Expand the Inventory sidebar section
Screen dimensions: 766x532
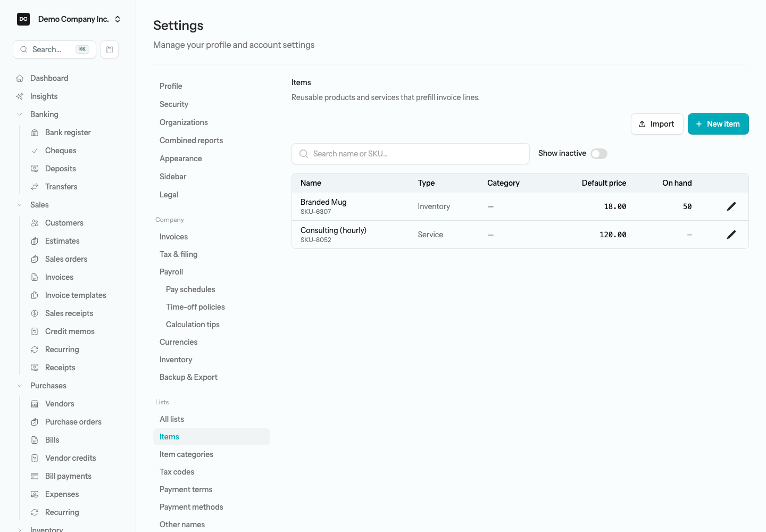(x=20, y=530)
